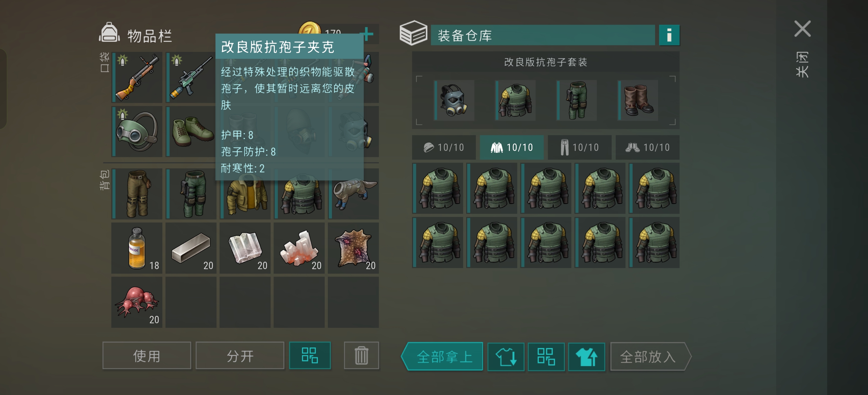The image size is (868, 395).
Task: Select the gas mask in set preview
Action: tap(454, 100)
